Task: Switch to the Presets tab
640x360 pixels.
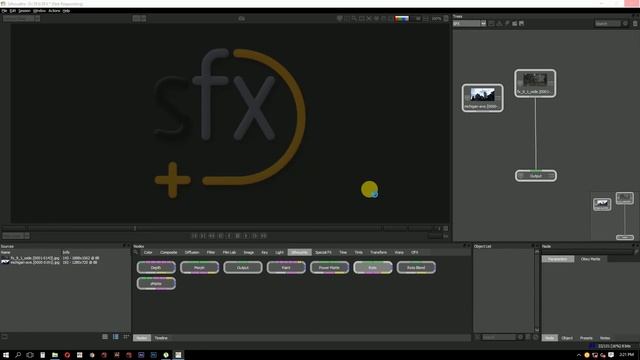Action: (x=586, y=338)
